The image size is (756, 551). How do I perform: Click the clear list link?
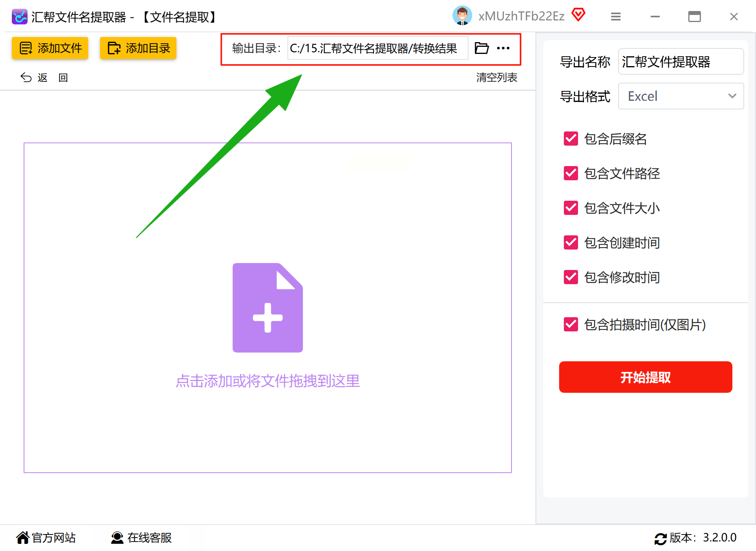tap(497, 78)
